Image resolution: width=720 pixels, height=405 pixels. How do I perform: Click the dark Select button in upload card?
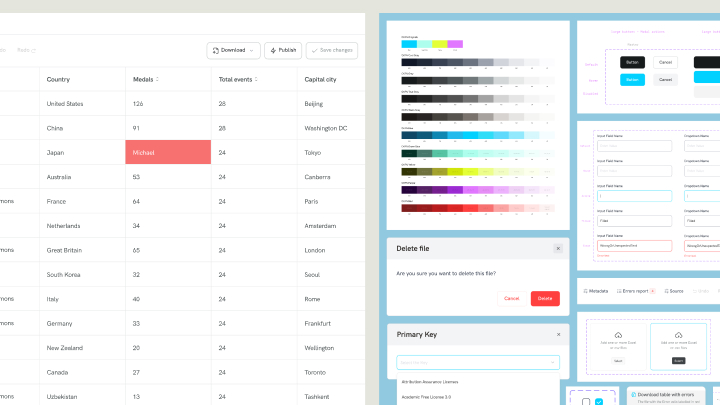(x=678, y=361)
